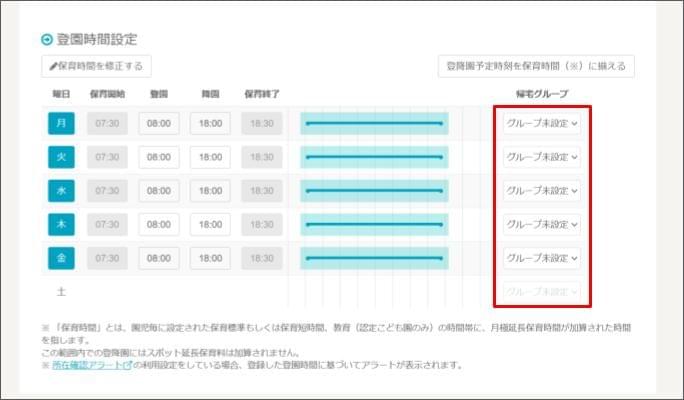The image size is (684, 400).
Task: Click Monday's time range bar
Action: [374, 123]
